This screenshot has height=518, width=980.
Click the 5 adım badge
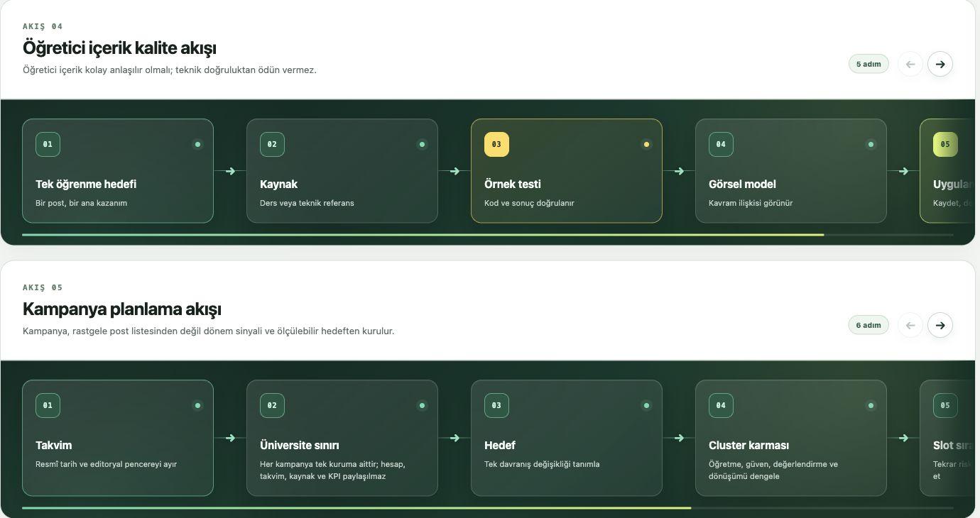[869, 64]
